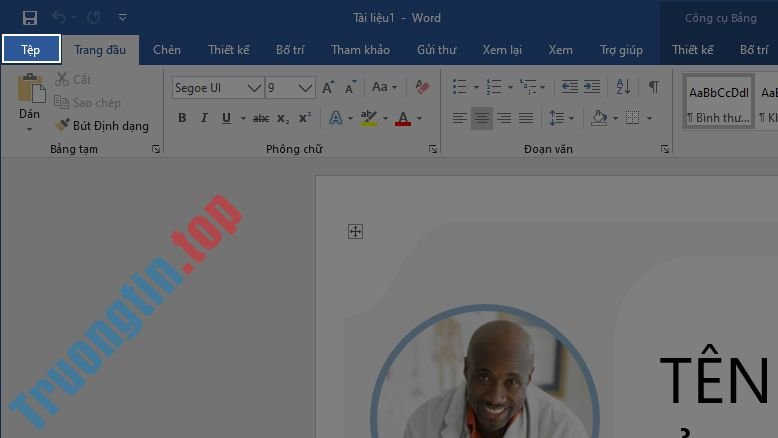
Task: Click the decrease indent icon
Action: (x=569, y=87)
